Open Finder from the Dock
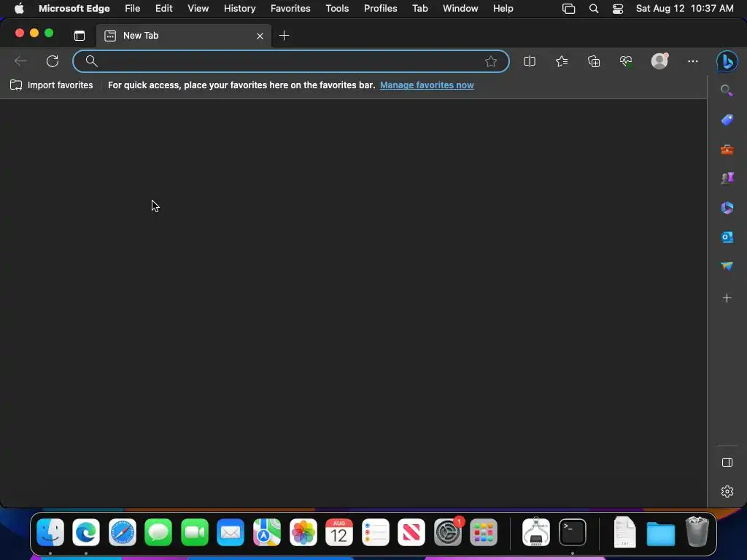This screenshot has height=560, width=747. pos(50,532)
